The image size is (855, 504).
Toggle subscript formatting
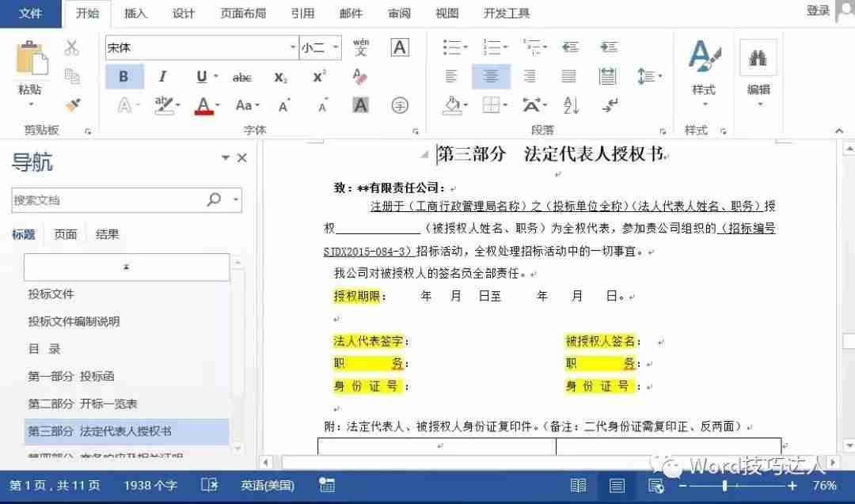pos(280,78)
